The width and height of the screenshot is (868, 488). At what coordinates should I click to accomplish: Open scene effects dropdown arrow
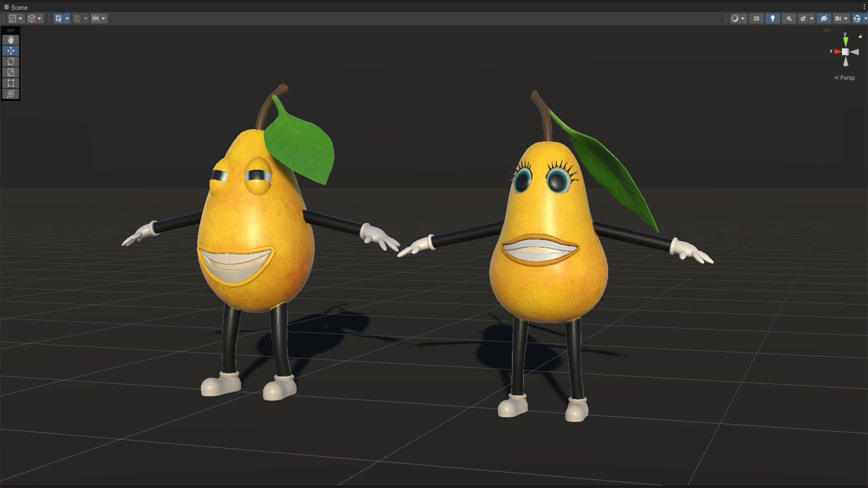coord(812,19)
